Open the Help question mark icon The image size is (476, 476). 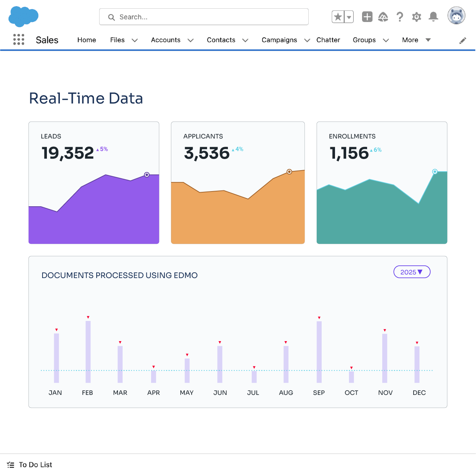click(400, 17)
